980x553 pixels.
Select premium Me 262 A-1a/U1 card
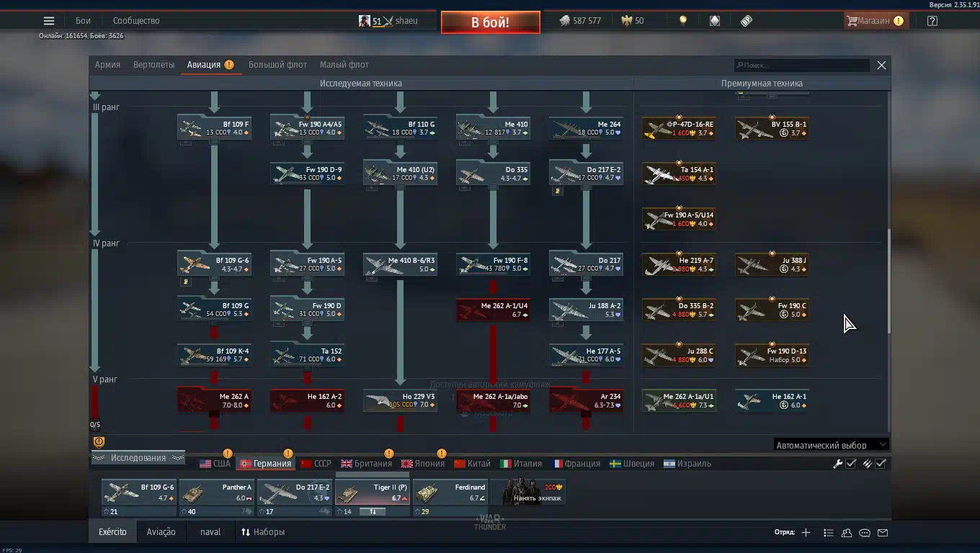(680, 400)
